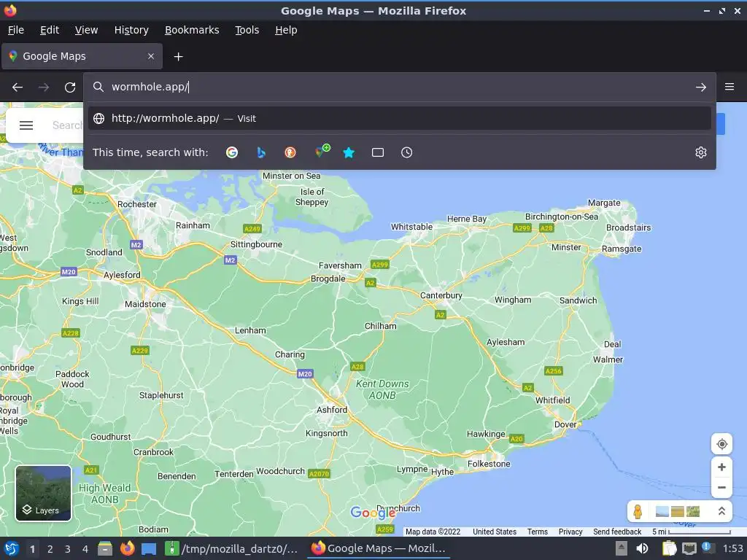This screenshot has height=560, width=747.
Task: Show the desktop from taskbar icon
Action: click(x=149, y=548)
